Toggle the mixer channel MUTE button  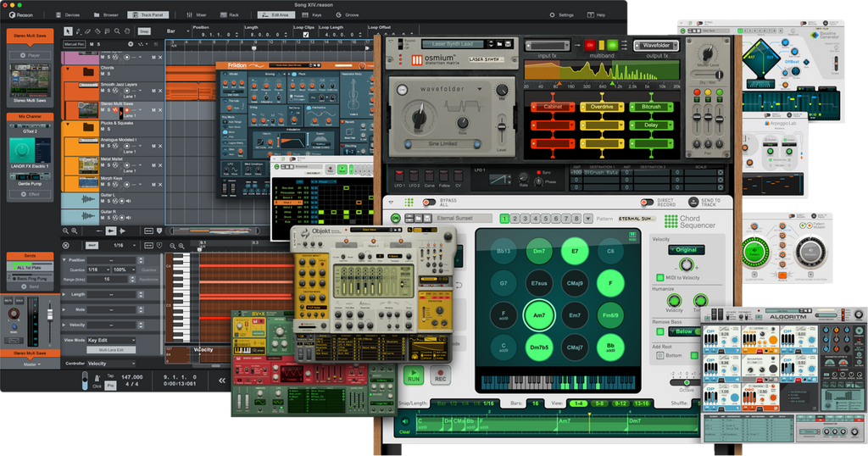8,301
